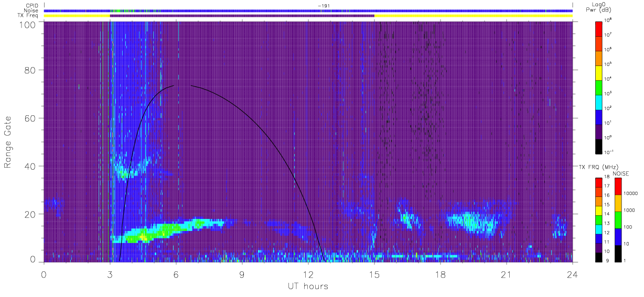Select the cyan swatch of TX FRQ colorbar

(x=599, y=229)
